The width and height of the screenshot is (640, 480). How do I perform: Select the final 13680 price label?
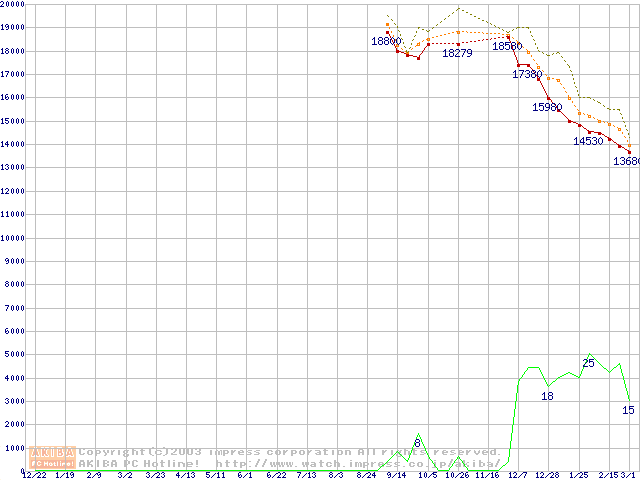[627, 161]
